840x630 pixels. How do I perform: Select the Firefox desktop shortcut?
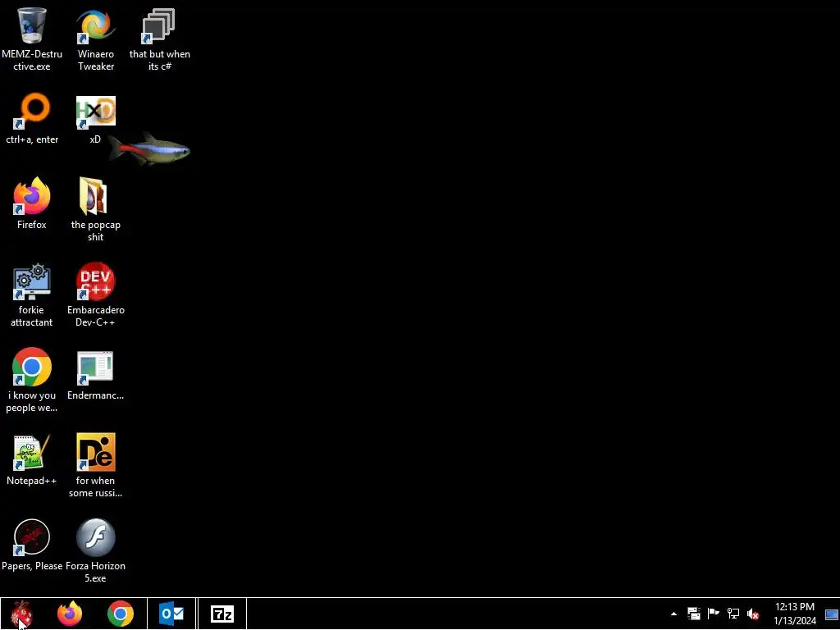32,196
